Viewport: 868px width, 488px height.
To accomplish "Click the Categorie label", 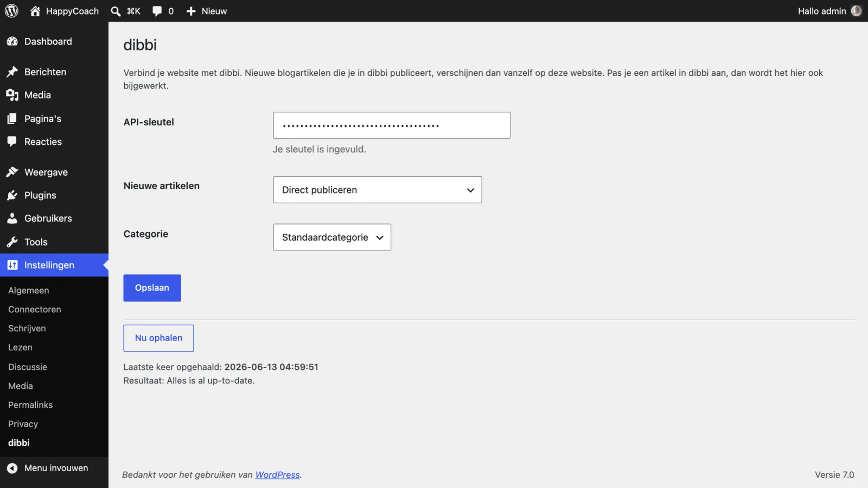I will (145, 234).
